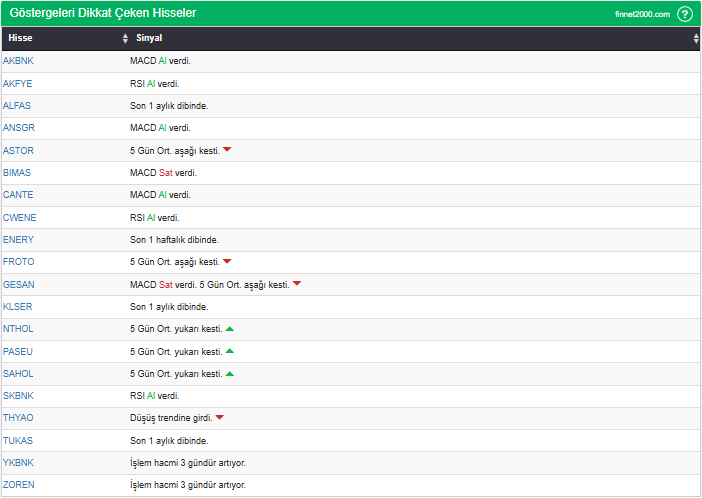Sort table by Hisse column arrows
Screen dimensions: 702x498
click(125, 38)
